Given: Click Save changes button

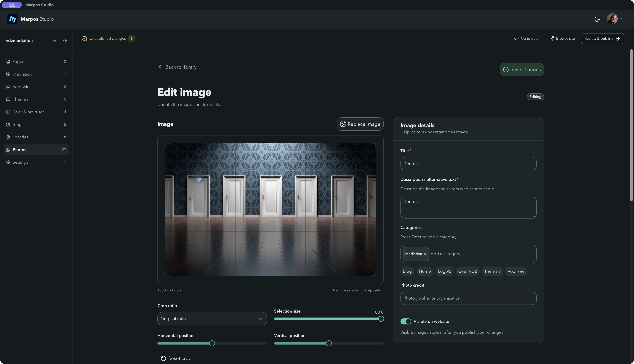Looking at the screenshot, I should (522, 70).
